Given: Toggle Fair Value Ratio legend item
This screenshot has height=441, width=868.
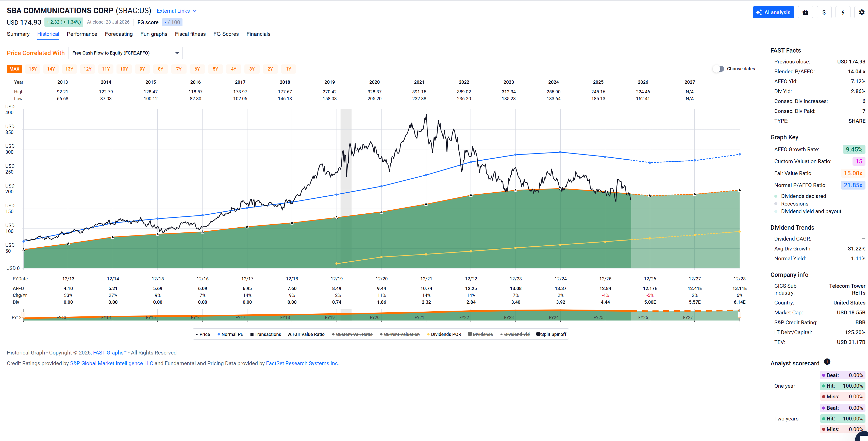Looking at the screenshot, I should 306,334.
